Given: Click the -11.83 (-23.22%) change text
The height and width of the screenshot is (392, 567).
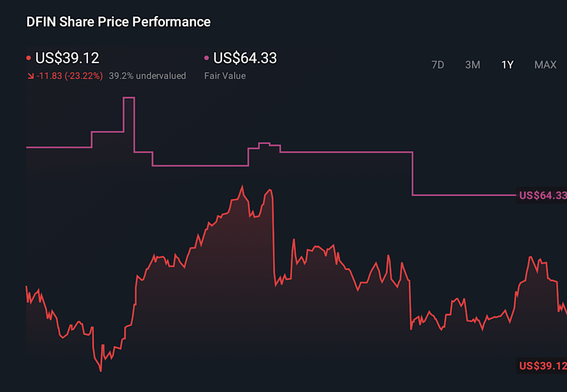Looking at the screenshot, I should 70,76.
